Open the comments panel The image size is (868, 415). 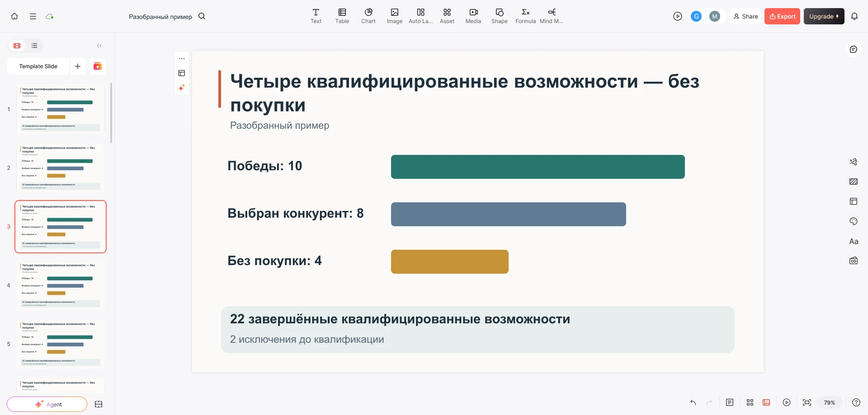854,49
